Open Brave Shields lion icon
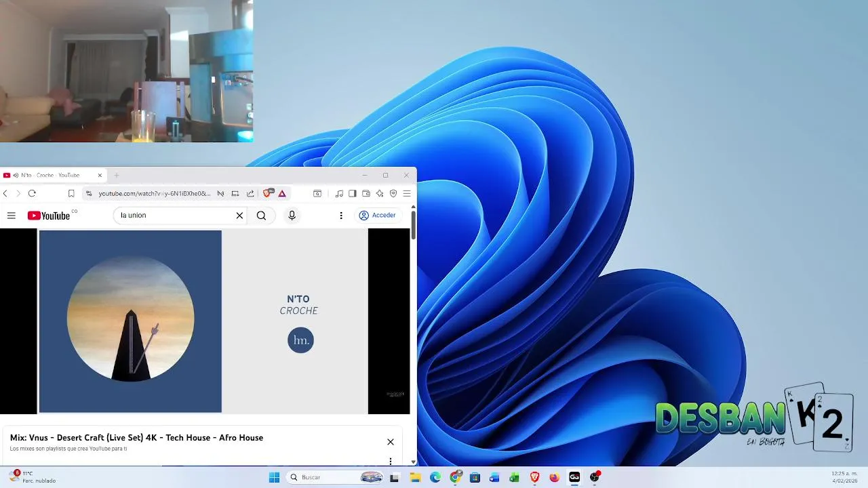This screenshot has width=868, height=488. tap(268, 193)
